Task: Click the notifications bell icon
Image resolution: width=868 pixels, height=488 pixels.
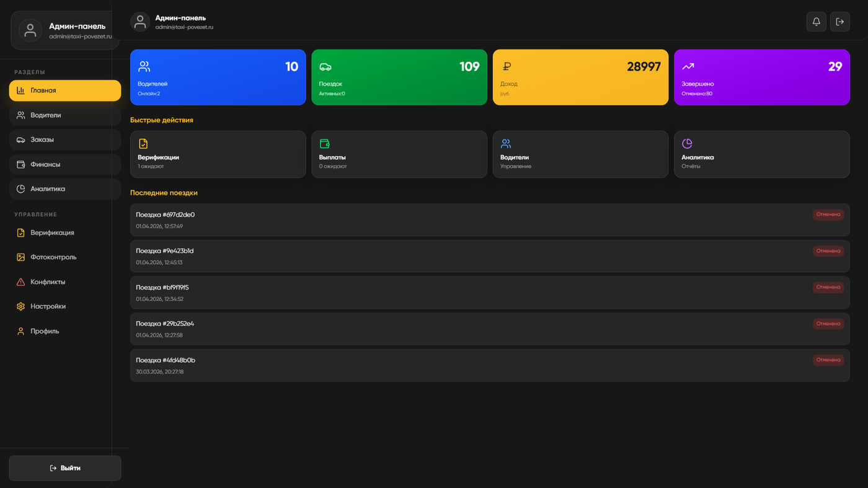Action: tap(816, 22)
